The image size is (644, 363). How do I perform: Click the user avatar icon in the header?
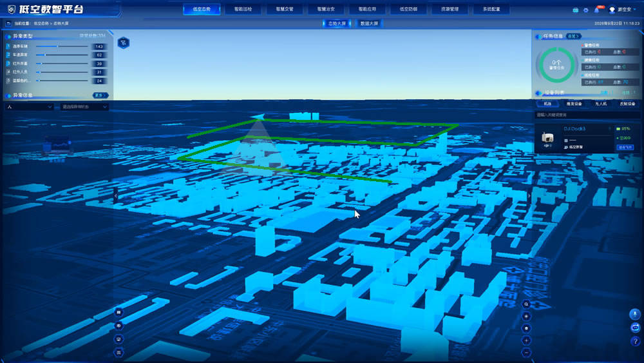612,10
